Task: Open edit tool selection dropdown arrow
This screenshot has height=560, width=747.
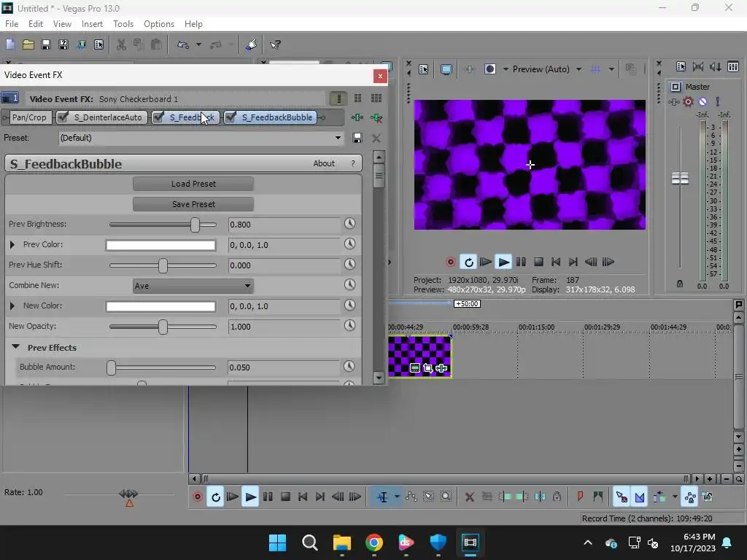Action: point(396,497)
